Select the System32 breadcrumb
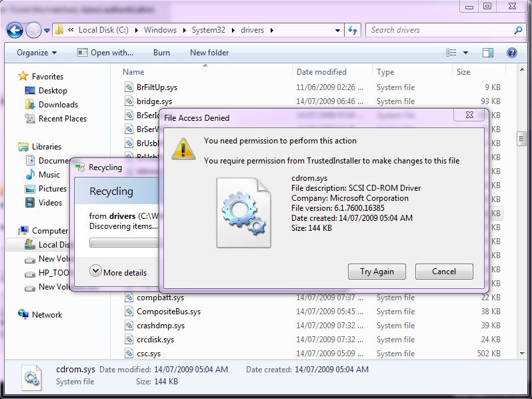532x399 pixels. point(208,30)
